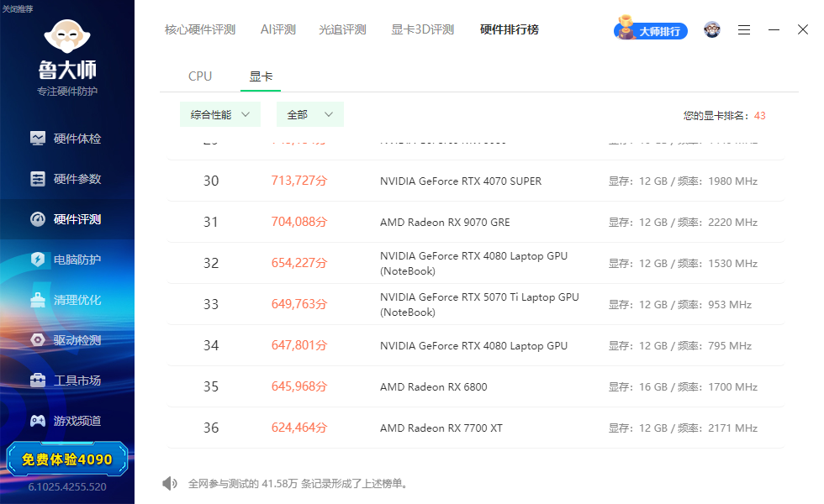Click the 大师排行 button
The height and width of the screenshot is (504, 824).
pos(651,29)
